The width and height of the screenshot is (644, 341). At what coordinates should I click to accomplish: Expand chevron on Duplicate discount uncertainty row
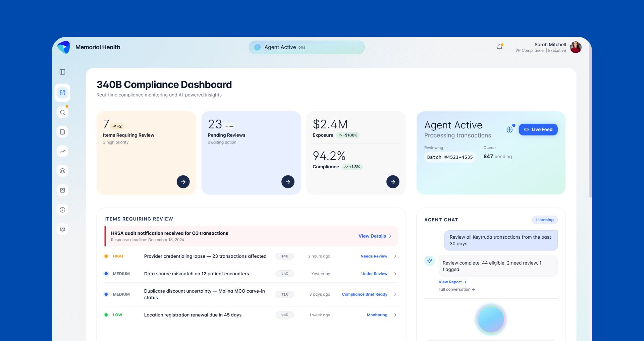[x=395, y=294]
